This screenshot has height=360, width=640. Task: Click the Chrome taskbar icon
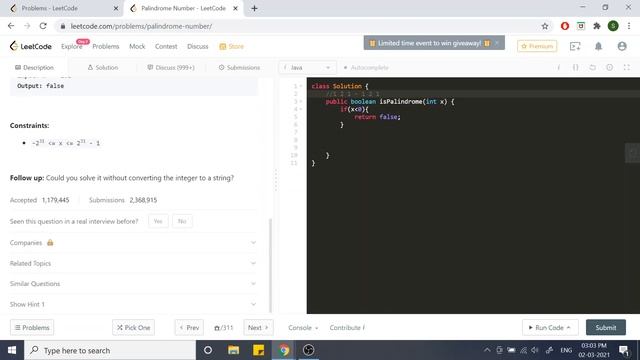click(x=284, y=350)
